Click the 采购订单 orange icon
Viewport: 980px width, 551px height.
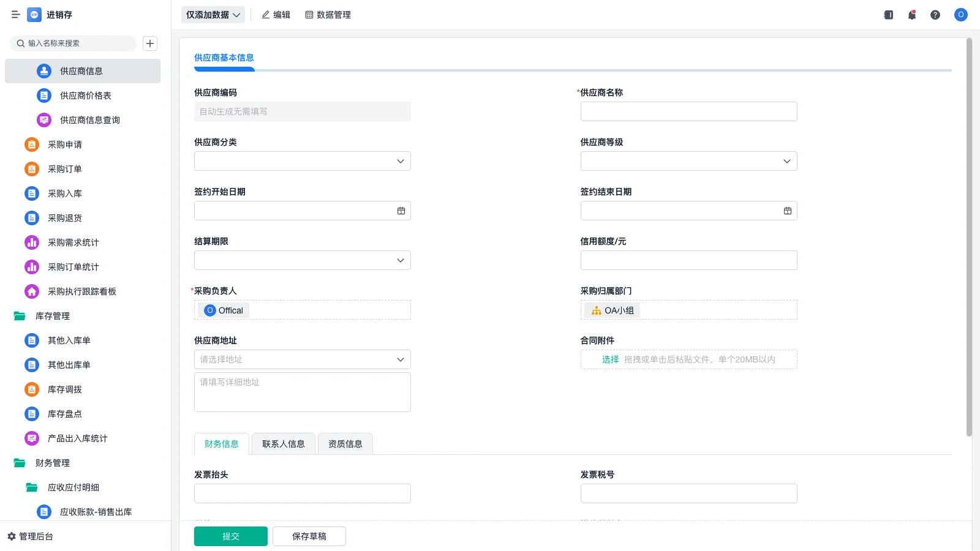pyautogui.click(x=32, y=169)
